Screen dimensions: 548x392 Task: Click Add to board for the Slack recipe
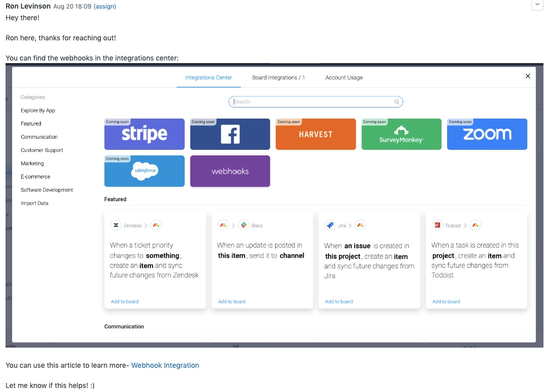(232, 302)
